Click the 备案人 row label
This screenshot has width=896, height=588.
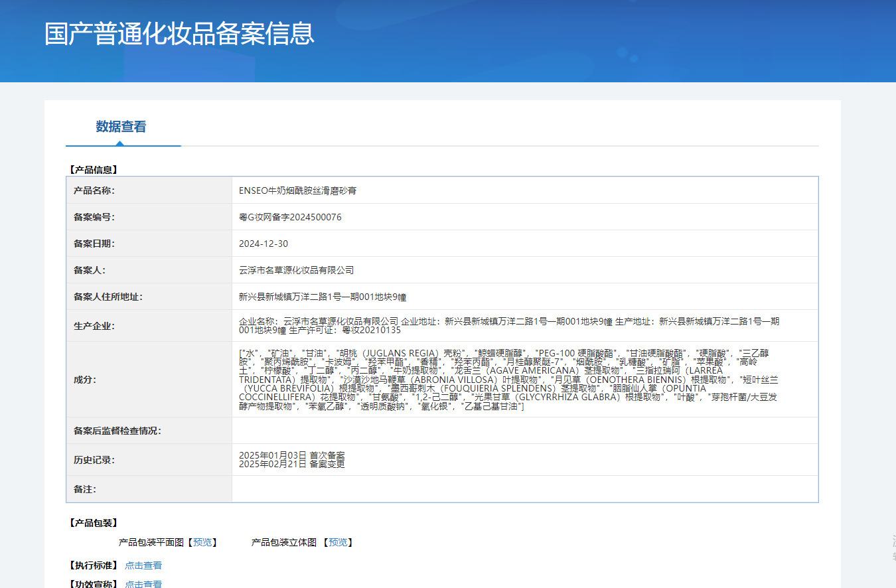pos(90,270)
